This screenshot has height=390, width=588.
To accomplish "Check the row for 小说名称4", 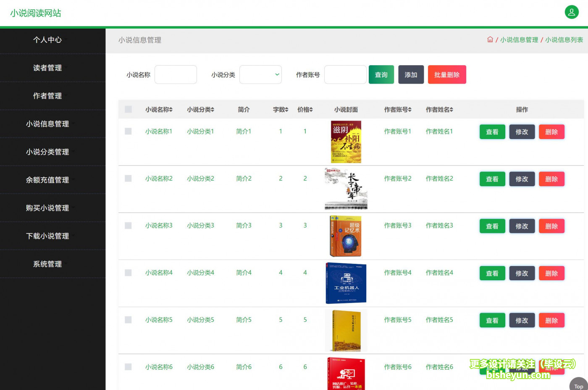I will pyautogui.click(x=129, y=272).
